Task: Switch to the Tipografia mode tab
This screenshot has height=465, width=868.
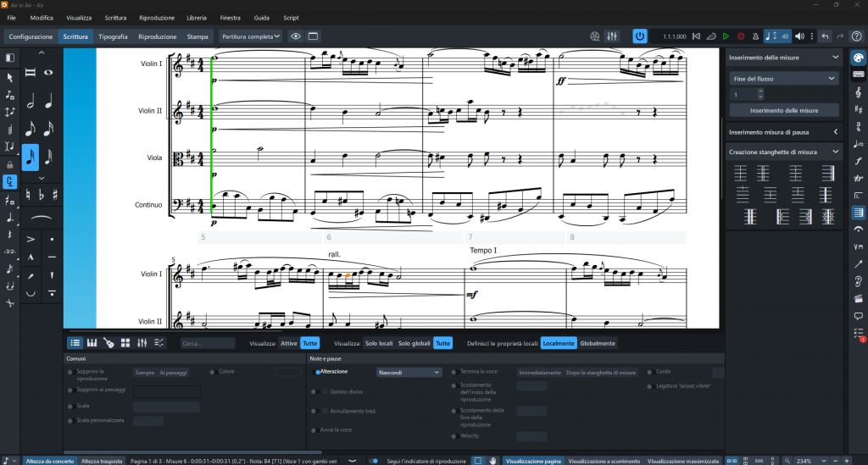Action: (x=113, y=36)
